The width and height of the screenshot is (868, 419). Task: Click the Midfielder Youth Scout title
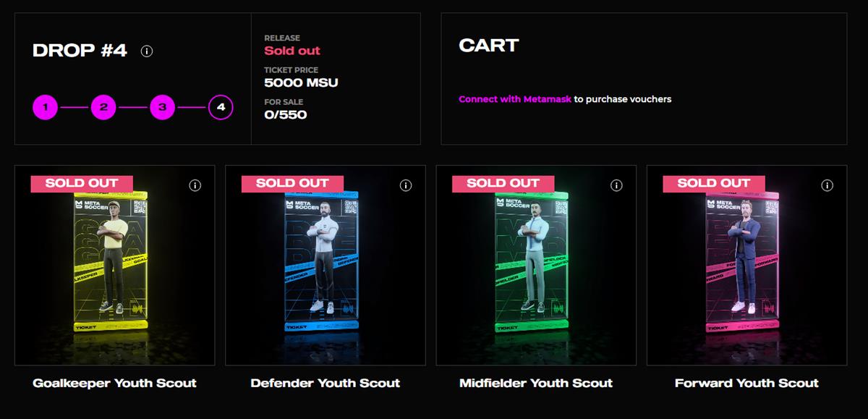tap(536, 383)
